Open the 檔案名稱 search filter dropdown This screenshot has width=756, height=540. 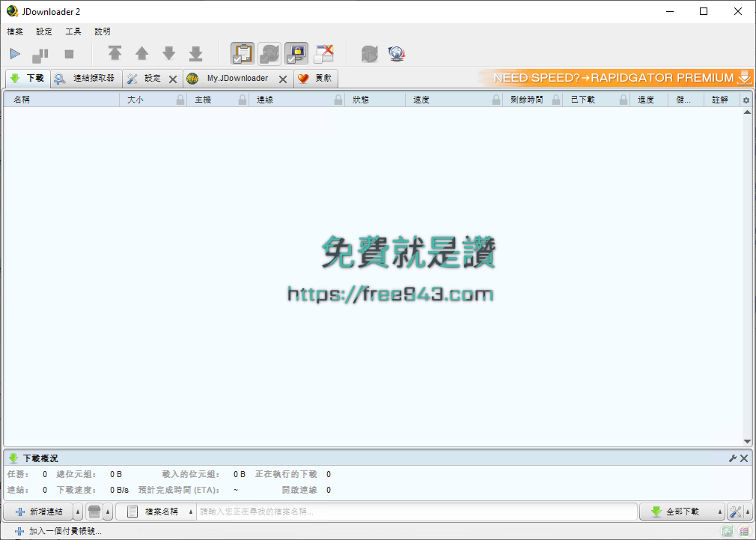[191, 512]
